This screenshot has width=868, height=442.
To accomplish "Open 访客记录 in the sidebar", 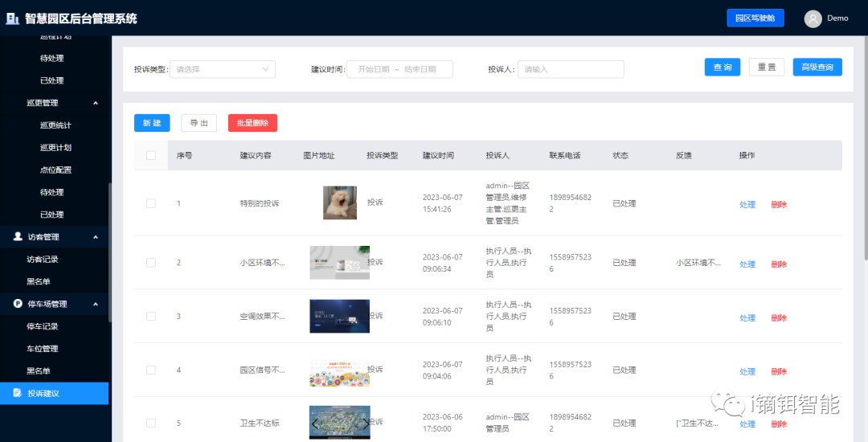I will coord(43,260).
